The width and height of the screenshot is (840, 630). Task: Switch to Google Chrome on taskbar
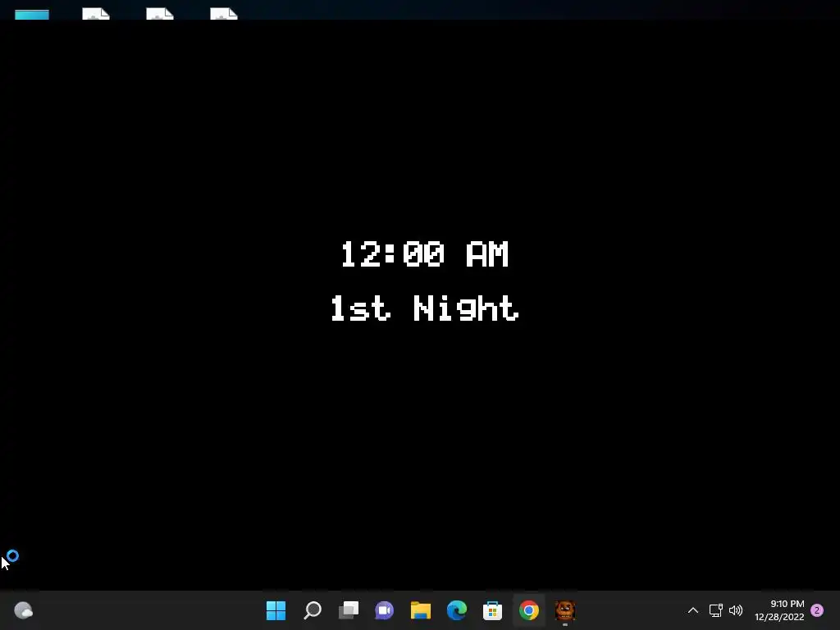point(529,610)
